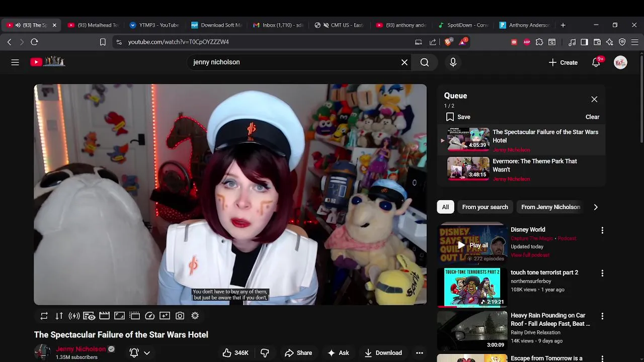
Task: Close the Queue panel
Action: tap(594, 100)
